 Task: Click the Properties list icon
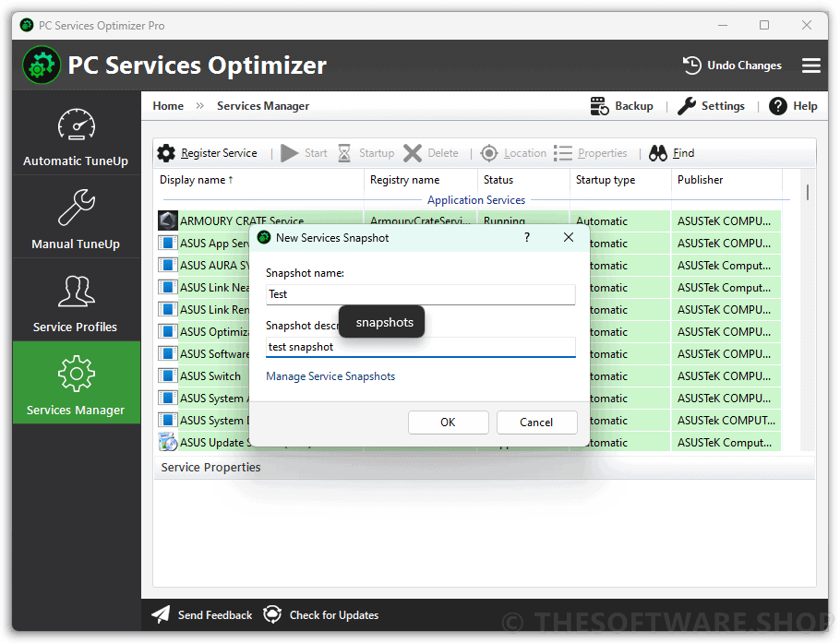[562, 153]
